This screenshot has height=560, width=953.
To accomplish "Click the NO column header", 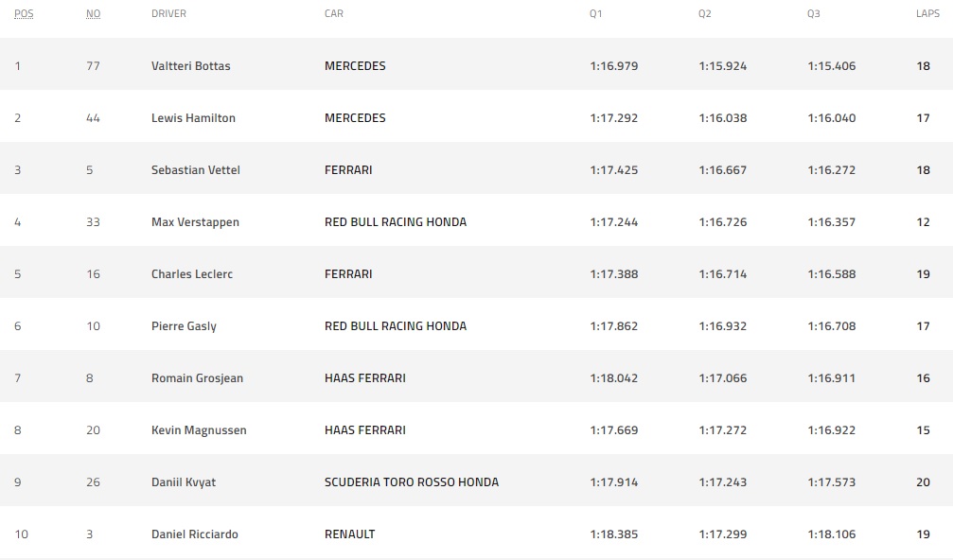I will [x=93, y=13].
